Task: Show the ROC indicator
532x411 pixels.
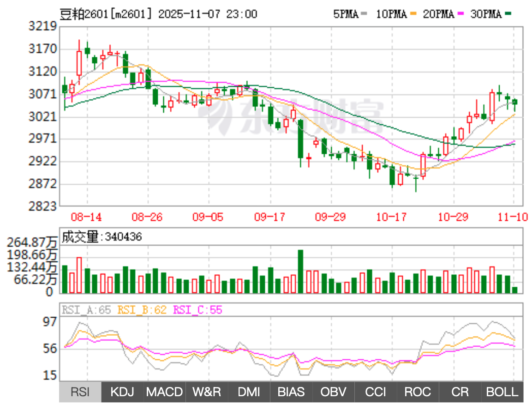Action: point(418,392)
